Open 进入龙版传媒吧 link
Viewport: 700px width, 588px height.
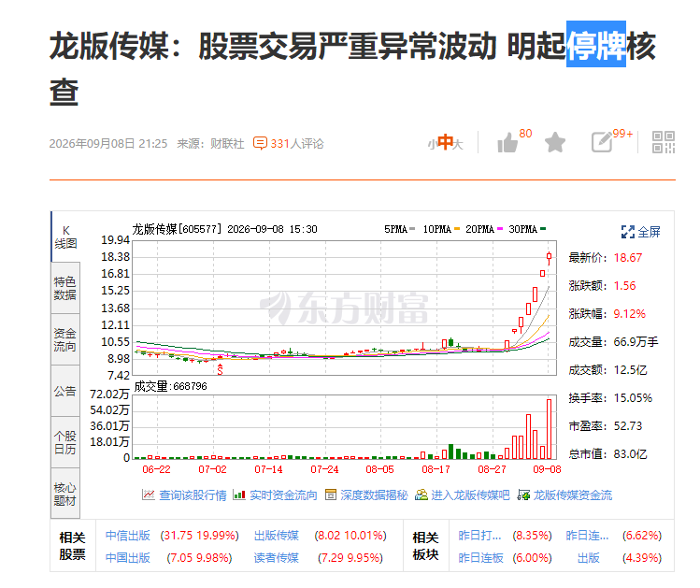pyautogui.click(x=470, y=495)
